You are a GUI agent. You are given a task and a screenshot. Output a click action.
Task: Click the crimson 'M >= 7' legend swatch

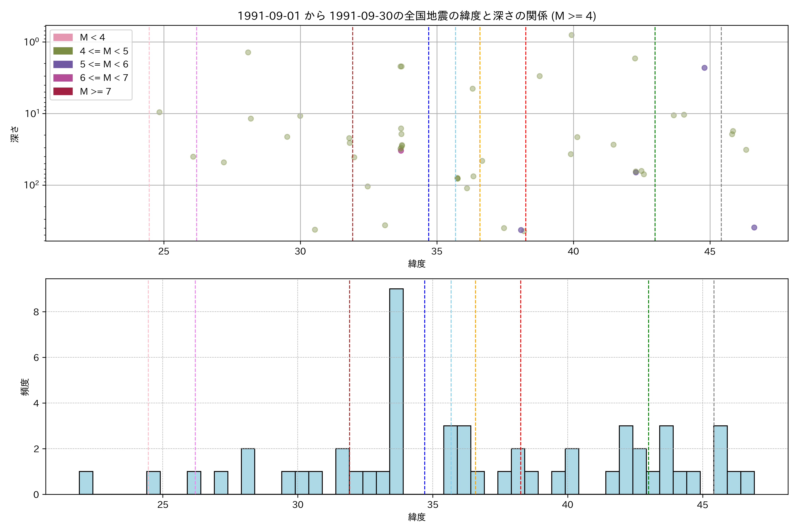tap(63, 91)
